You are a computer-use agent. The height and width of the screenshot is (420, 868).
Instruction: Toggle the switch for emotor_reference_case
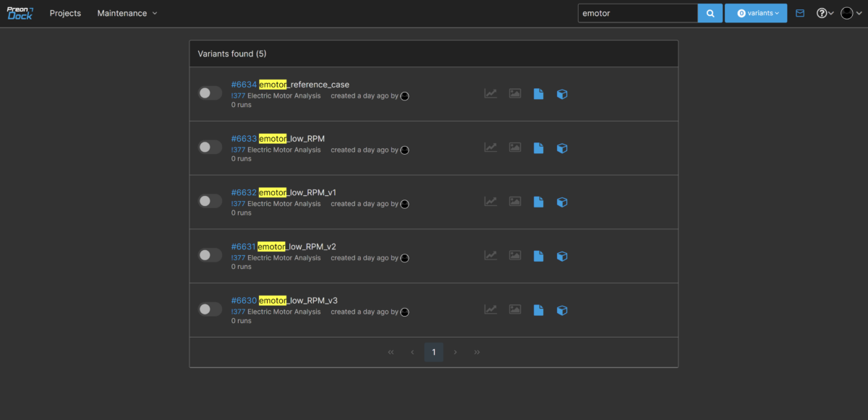pyautogui.click(x=210, y=93)
